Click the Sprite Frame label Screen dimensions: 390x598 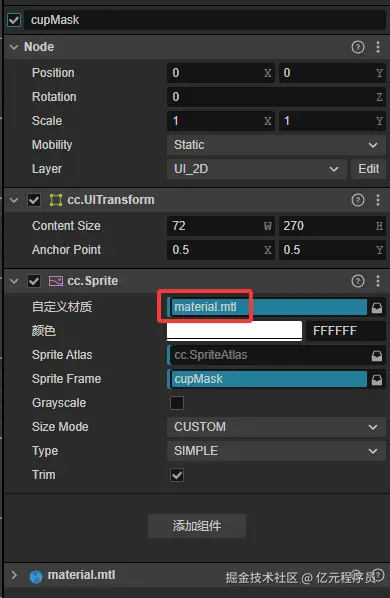[x=67, y=379]
